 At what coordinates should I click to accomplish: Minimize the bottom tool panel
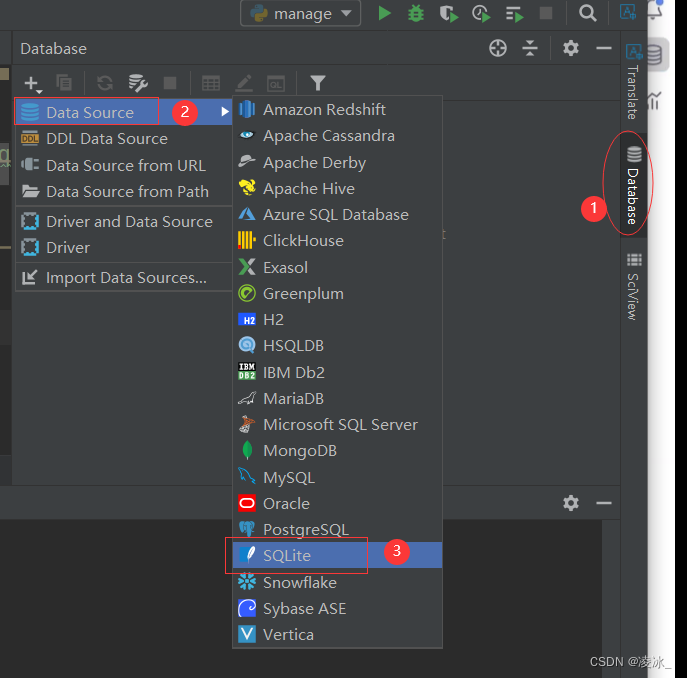pos(604,503)
